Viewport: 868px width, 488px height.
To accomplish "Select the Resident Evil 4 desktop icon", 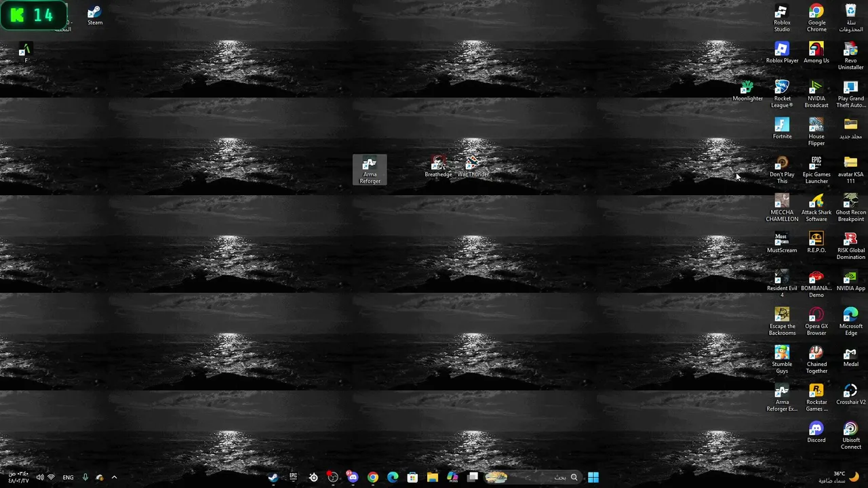I will [782, 285].
